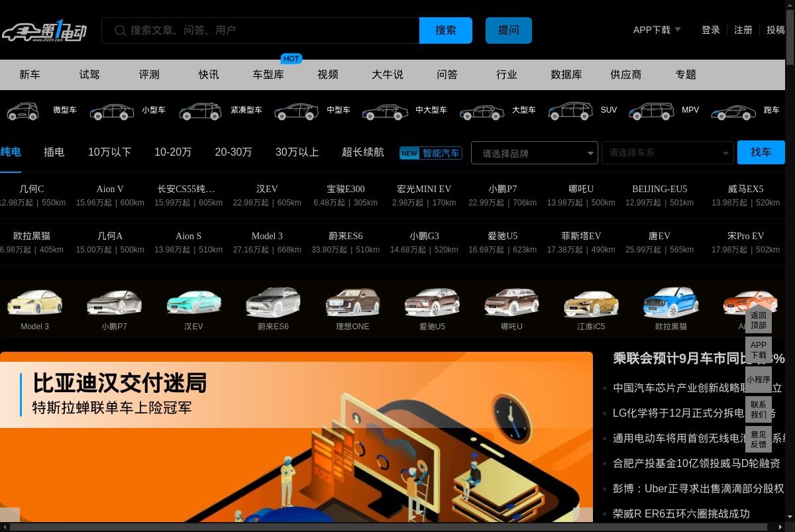Select the MPV car silhouette icon
Image resolution: width=795 pixels, height=532 pixels.
pos(651,111)
